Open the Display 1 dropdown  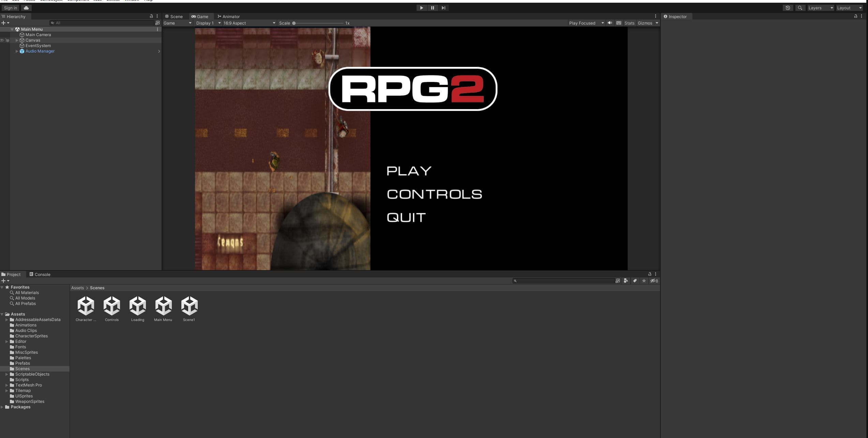[208, 23]
